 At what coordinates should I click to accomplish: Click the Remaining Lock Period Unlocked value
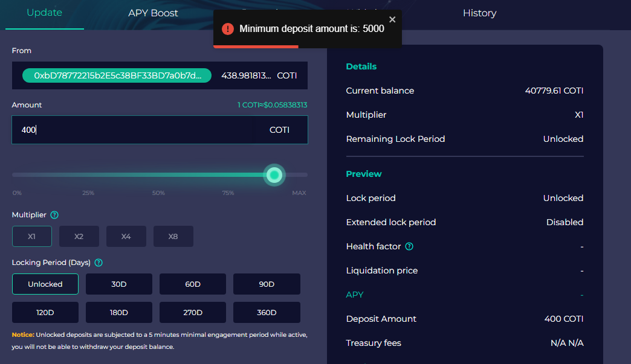point(563,139)
